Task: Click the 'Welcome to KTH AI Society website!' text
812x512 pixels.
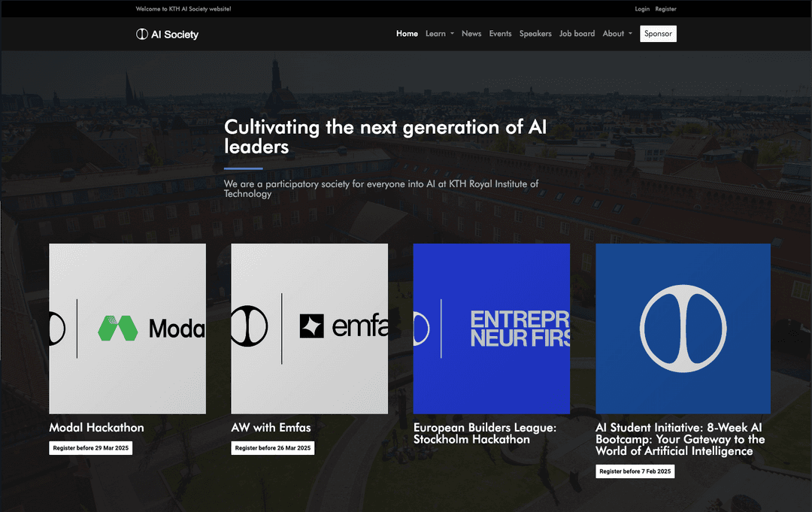Action: pyautogui.click(x=183, y=9)
